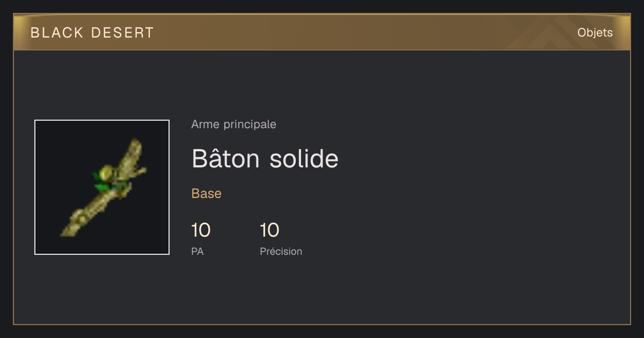Click the gold Base text color label
Screen dimensions: 644x338
207,194
